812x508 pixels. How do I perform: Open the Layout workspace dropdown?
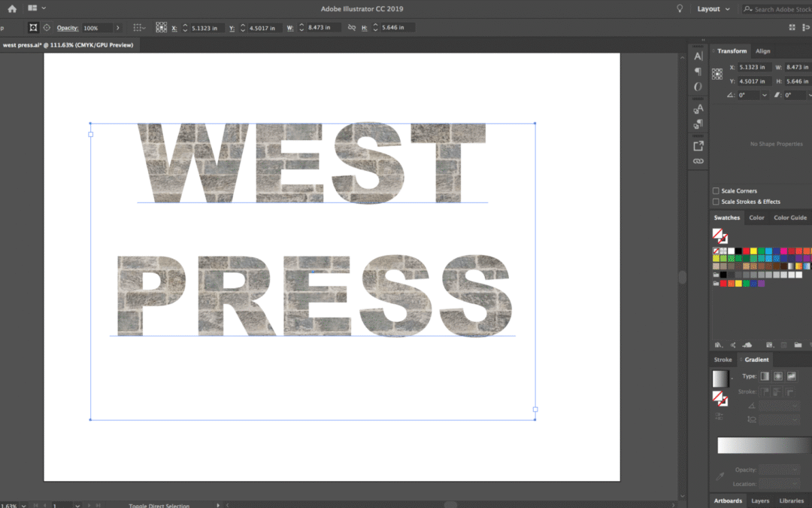714,9
